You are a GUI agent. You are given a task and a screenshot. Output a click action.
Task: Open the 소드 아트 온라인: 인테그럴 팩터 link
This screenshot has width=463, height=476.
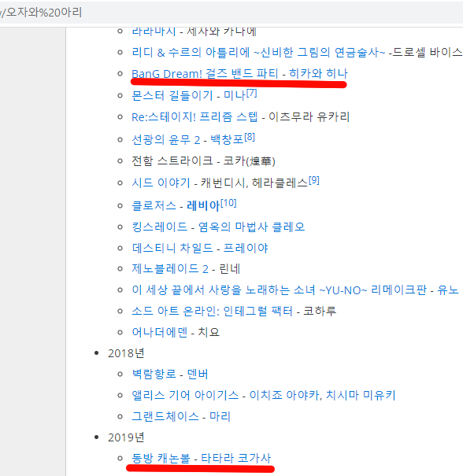tap(212, 312)
